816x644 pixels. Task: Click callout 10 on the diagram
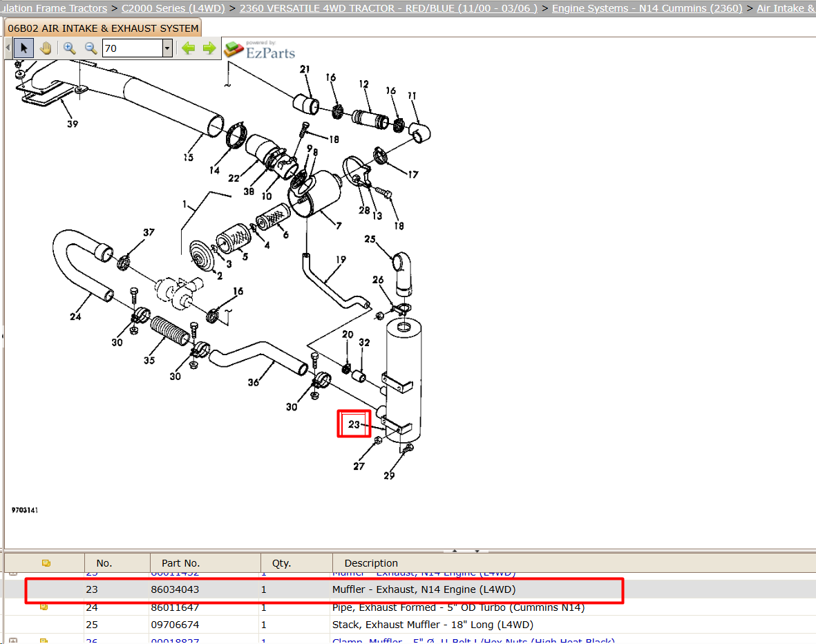[267, 196]
